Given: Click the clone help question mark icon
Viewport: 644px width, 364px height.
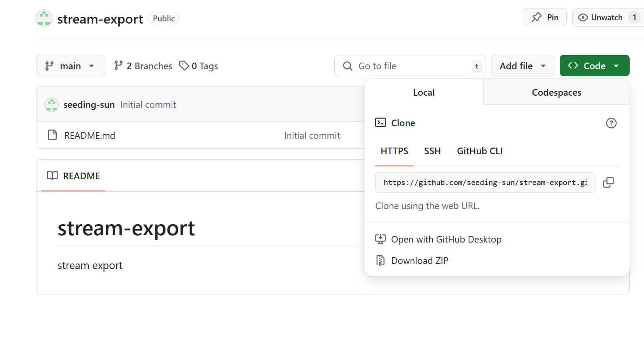Looking at the screenshot, I should tap(611, 123).
